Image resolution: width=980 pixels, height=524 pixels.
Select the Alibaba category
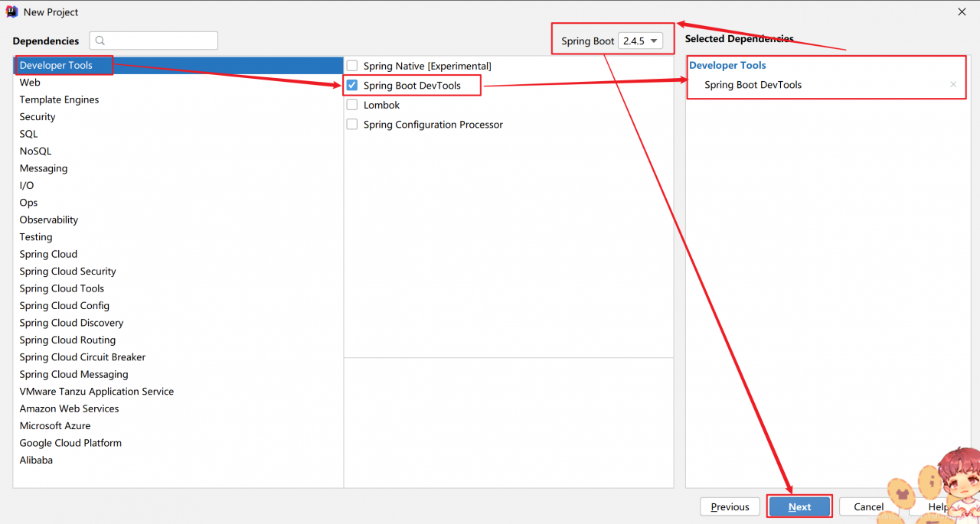click(178, 461)
